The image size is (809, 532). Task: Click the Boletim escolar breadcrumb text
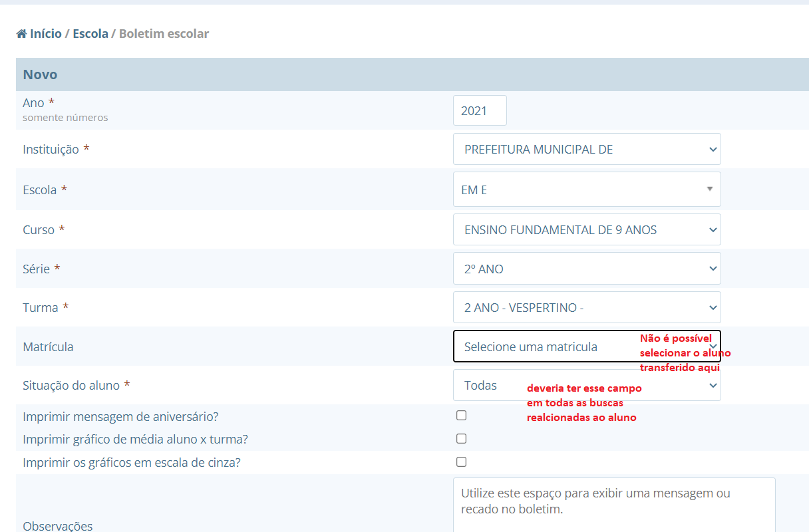[164, 34]
